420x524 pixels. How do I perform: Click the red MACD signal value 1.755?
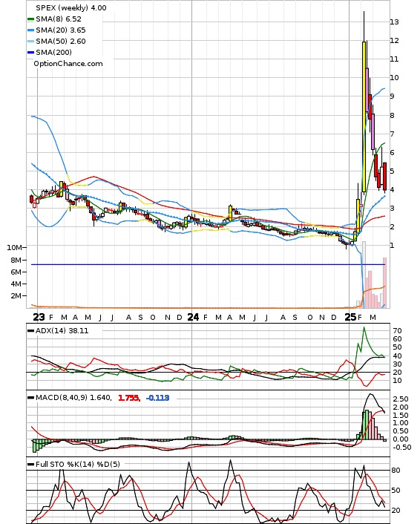(x=129, y=398)
